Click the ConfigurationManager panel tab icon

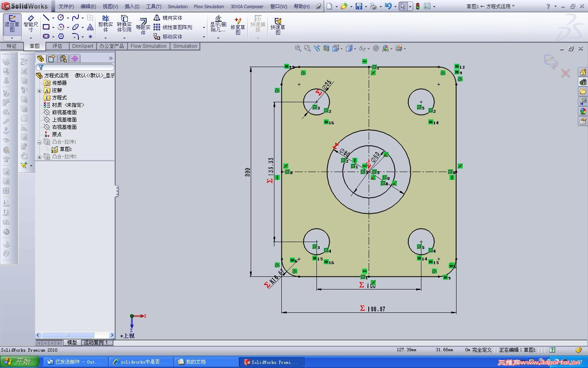(x=63, y=58)
